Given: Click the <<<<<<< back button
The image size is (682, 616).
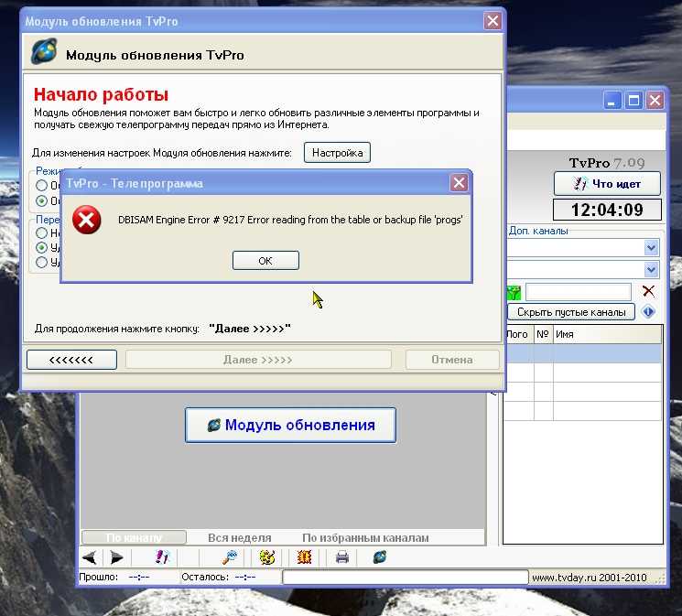Looking at the screenshot, I should [71, 360].
